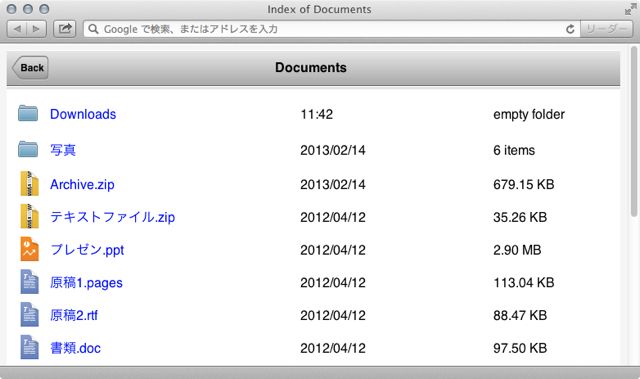
Task: Click the window title Index of Documents
Action: (319, 9)
